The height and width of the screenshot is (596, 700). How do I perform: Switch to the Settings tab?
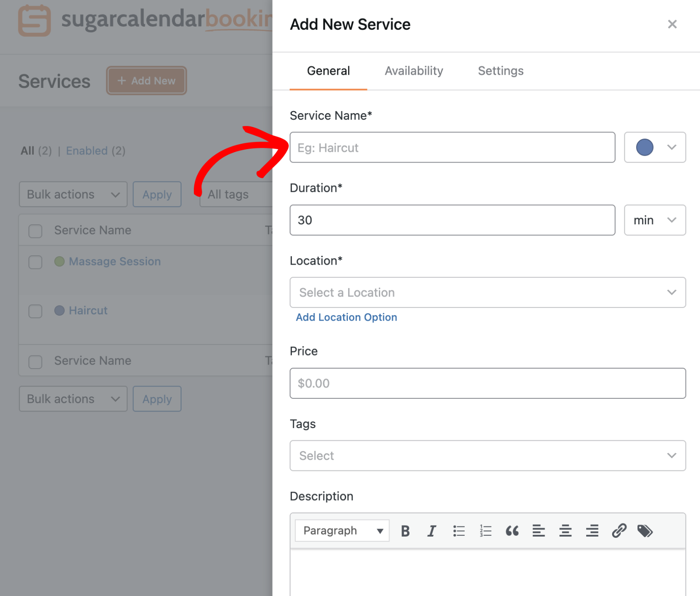coord(500,71)
